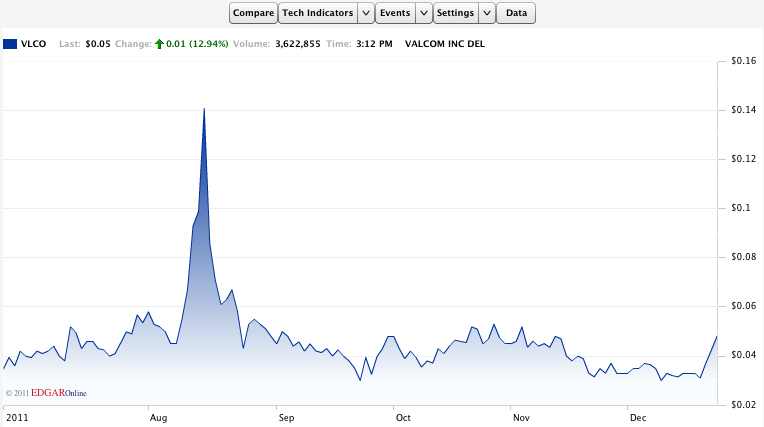Click the $0.08 price axis label
The height and width of the screenshot is (427, 764).
coord(744,257)
